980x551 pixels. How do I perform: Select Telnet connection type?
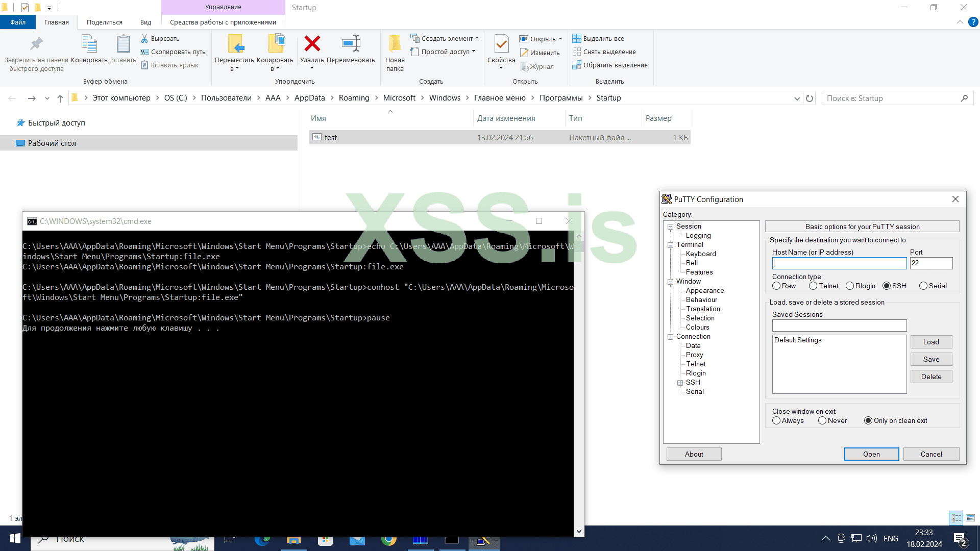(812, 286)
